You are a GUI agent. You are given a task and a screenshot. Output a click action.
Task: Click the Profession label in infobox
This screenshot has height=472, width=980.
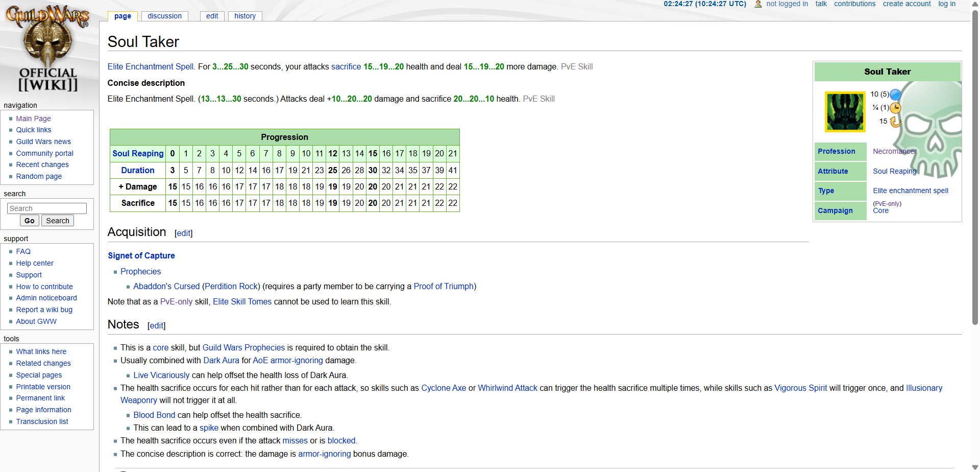point(836,151)
